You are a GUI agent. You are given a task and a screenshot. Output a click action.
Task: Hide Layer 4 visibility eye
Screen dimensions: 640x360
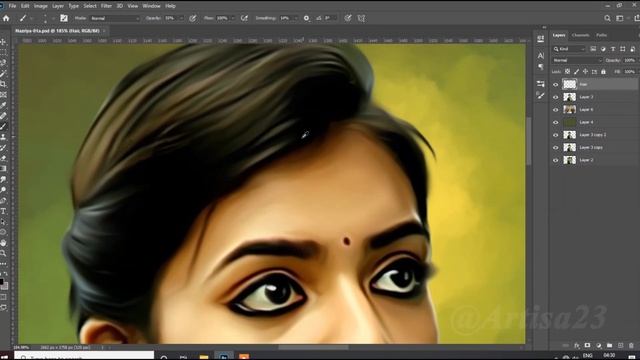pos(556,122)
